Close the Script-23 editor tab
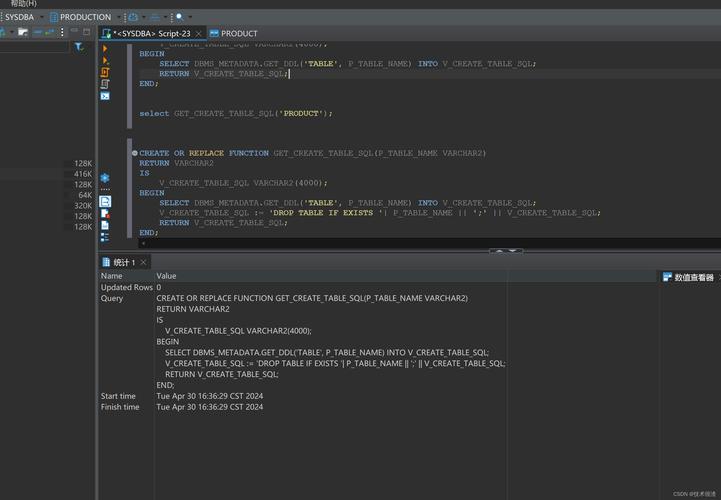Screen dimensions: 721x500 199,34
